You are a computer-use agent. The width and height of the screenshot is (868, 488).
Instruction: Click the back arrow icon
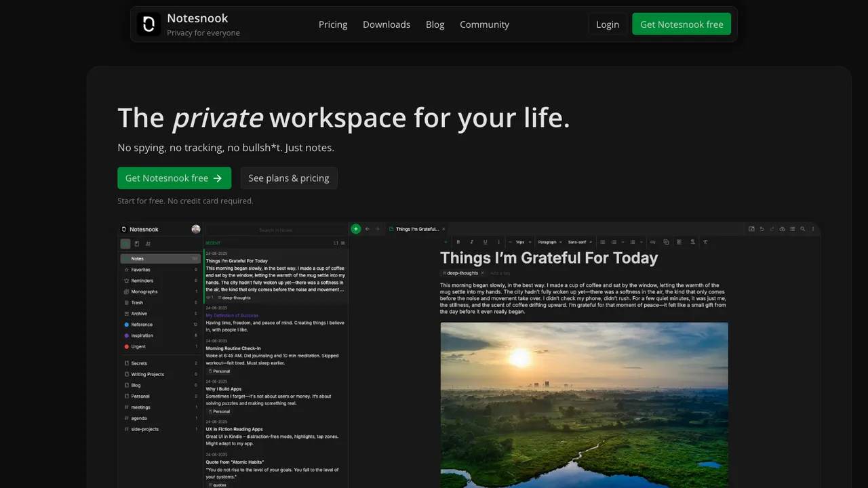point(368,229)
